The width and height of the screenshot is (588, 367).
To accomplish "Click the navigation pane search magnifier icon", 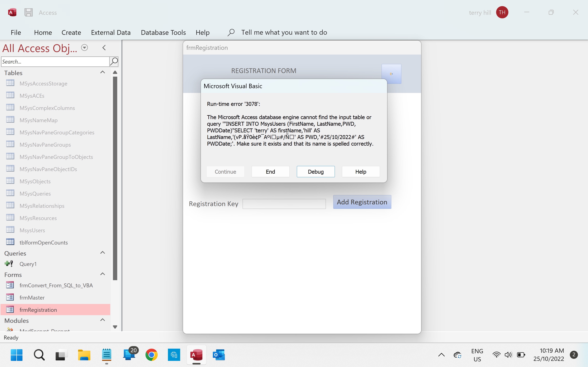I will coord(114,62).
